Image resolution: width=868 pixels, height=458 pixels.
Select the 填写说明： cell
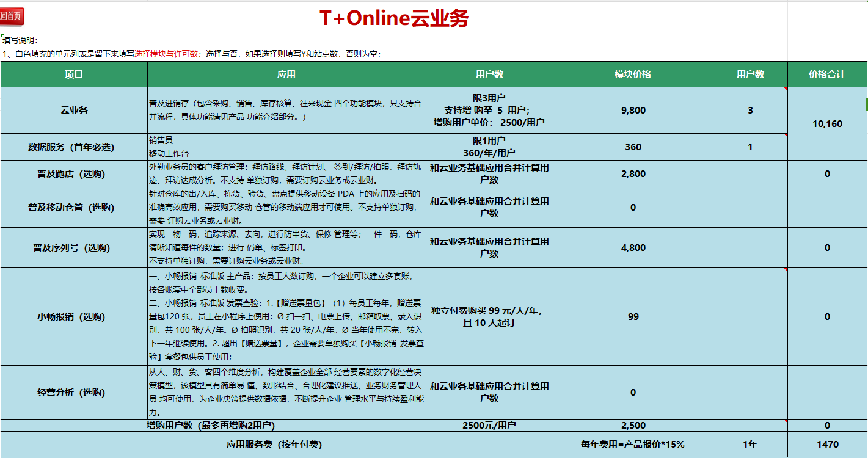point(20,40)
